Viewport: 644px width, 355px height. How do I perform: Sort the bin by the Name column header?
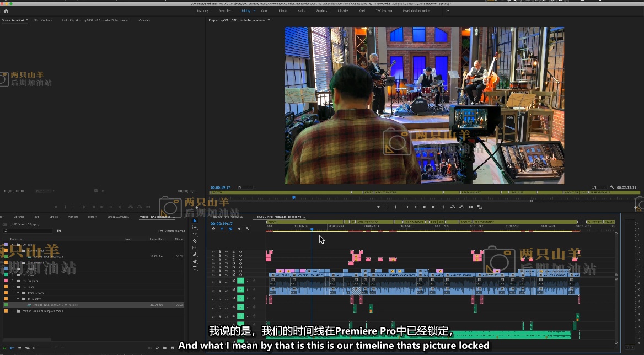[x=13, y=239]
